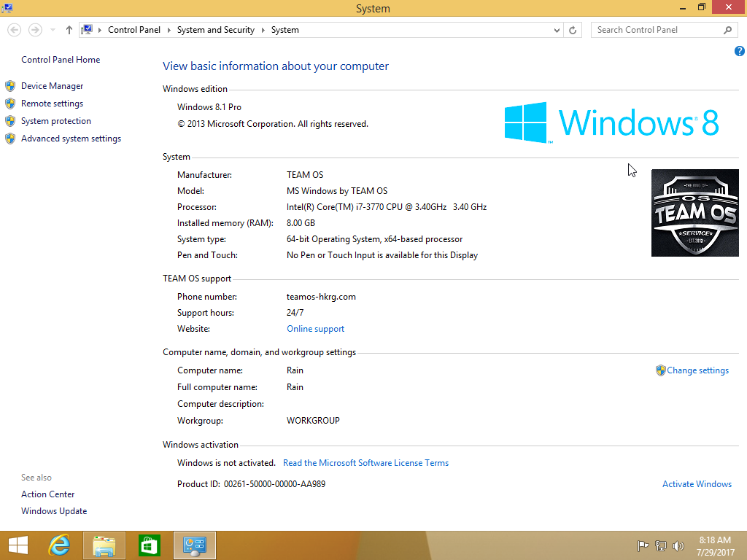Click Activate Windows link

(x=697, y=484)
